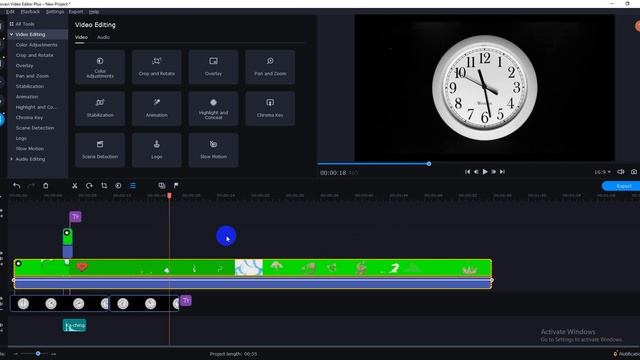
Task: Open the Pan and Zoom tile
Action: (x=270, y=67)
